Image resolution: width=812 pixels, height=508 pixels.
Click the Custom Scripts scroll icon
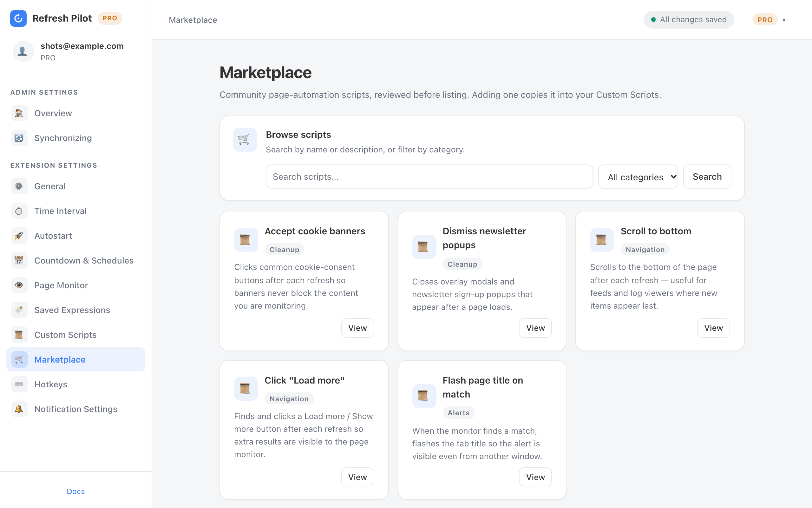(x=19, y=335)
